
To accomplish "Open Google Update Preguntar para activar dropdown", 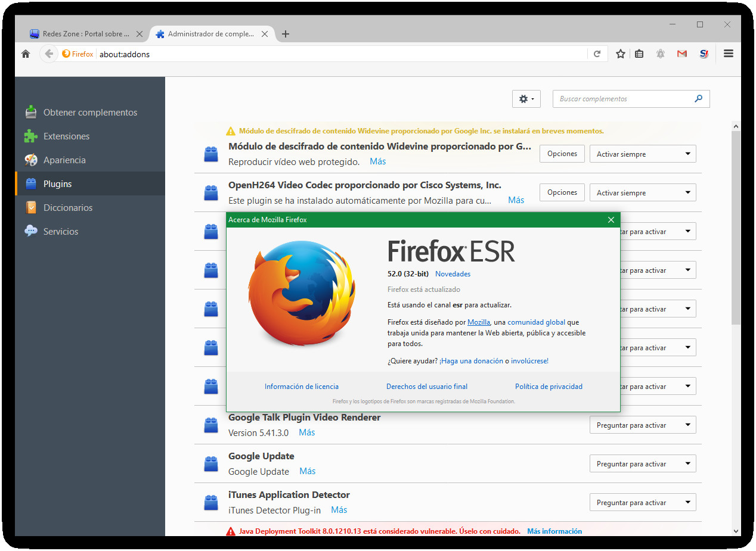I will 643,463.
